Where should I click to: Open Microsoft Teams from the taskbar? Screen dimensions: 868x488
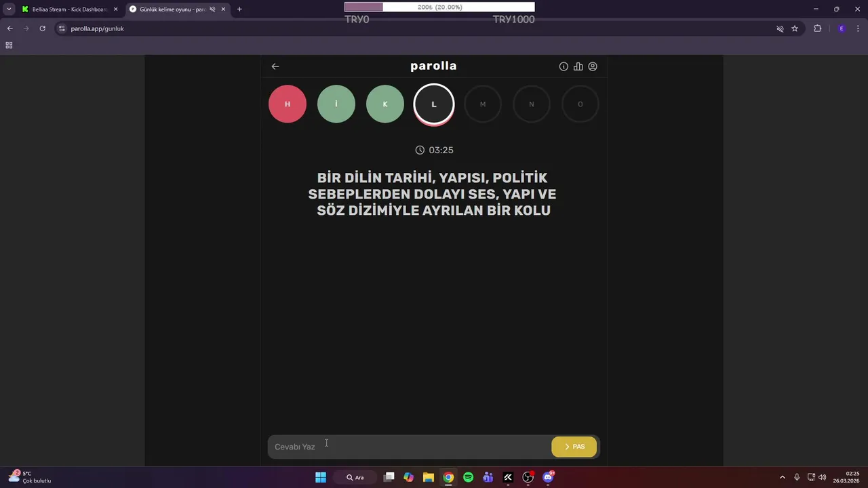tap(488, 477)
